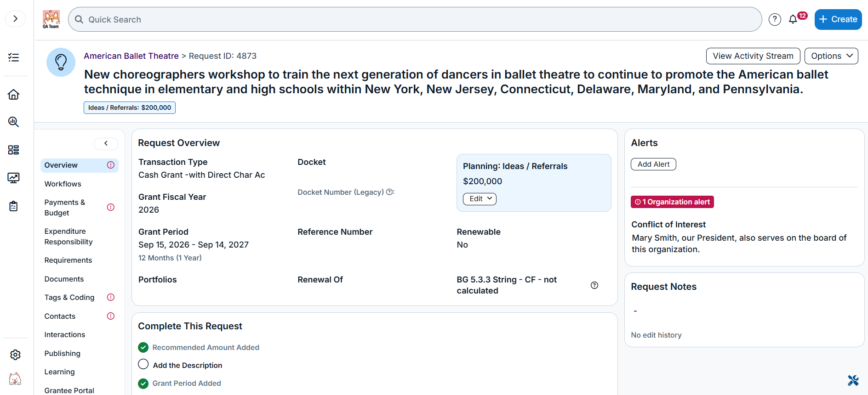Click alert icon beside Tags & Coding
This screenshot has height=395, width=868.
click(111, 297)
